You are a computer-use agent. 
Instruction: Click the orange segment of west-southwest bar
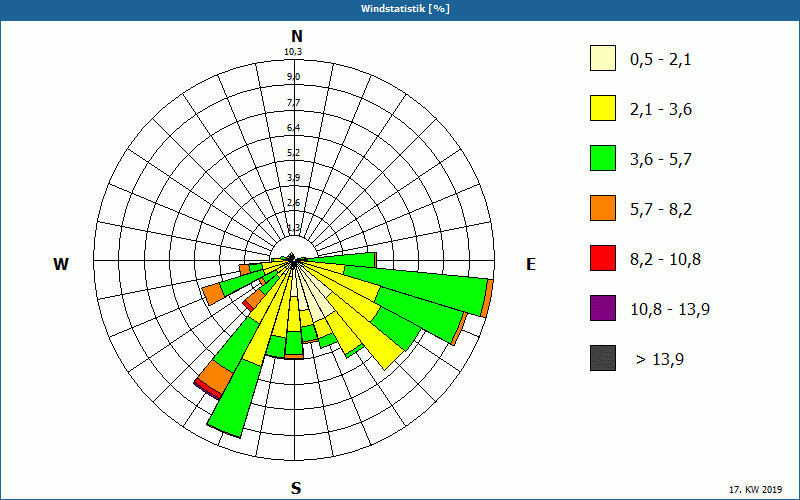[213, 294]
